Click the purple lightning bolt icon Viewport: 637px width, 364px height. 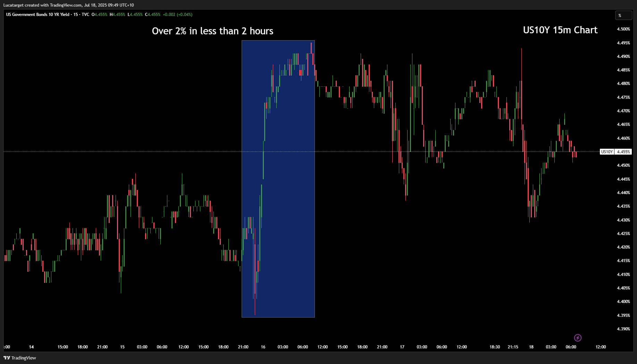[x=578, y=338]
